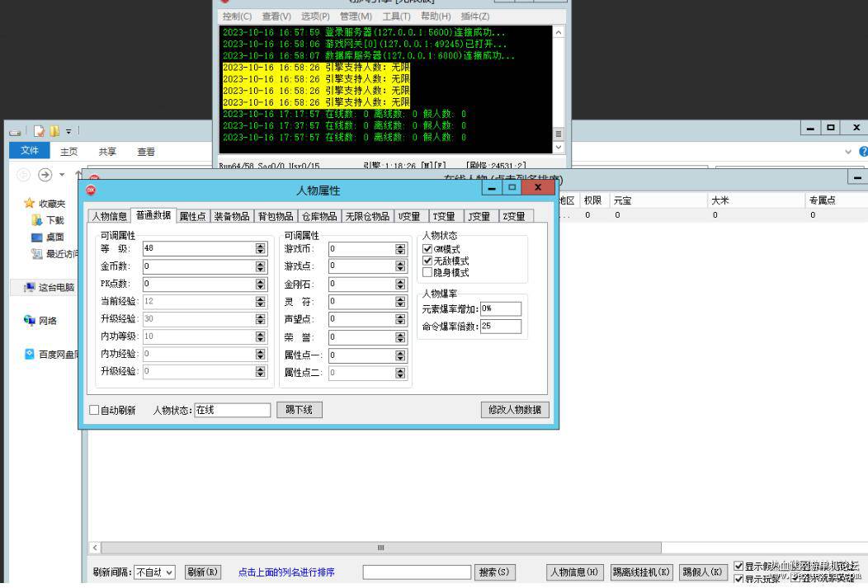
Task: Open the 选项(P) menu
Action: coord(315,16)
